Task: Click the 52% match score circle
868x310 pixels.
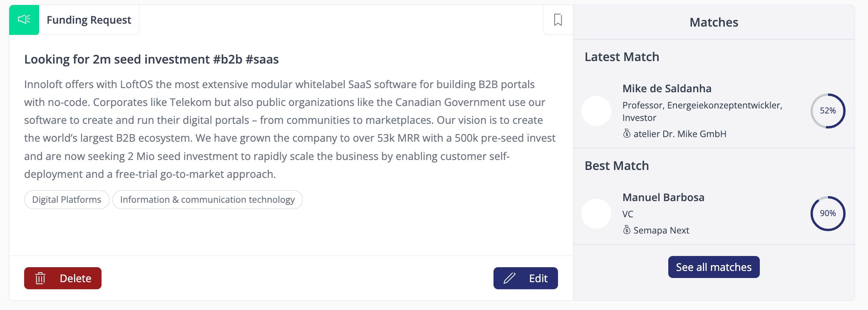Action: (828, 111)
